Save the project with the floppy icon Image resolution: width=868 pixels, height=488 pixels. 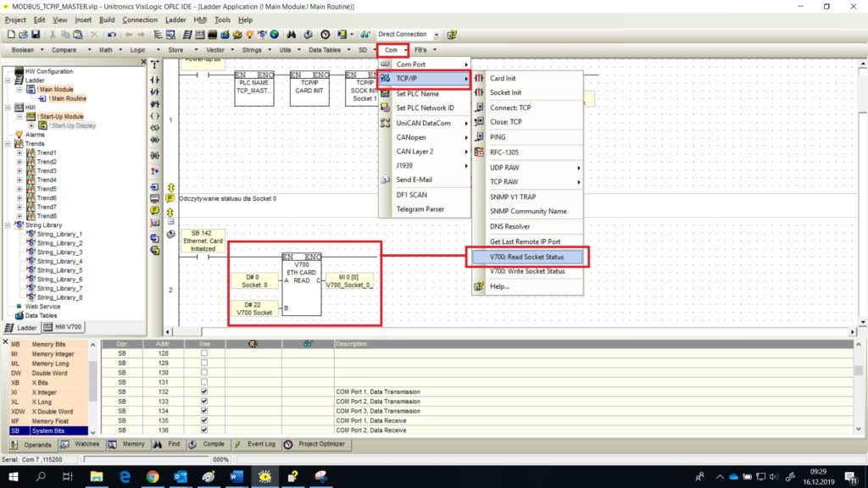[36, 34]
